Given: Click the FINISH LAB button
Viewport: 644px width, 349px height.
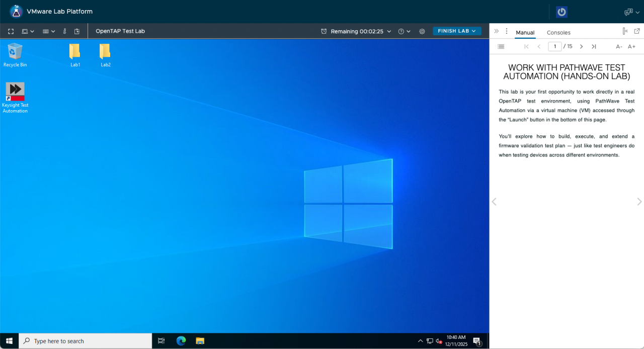Looking at the screenshot, I should click(x=457, y=31).
